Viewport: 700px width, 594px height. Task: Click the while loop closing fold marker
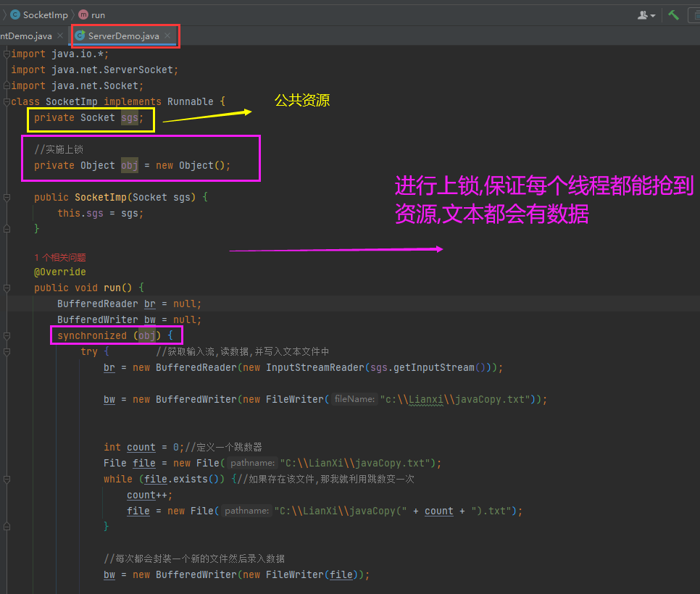click(7, 527)
